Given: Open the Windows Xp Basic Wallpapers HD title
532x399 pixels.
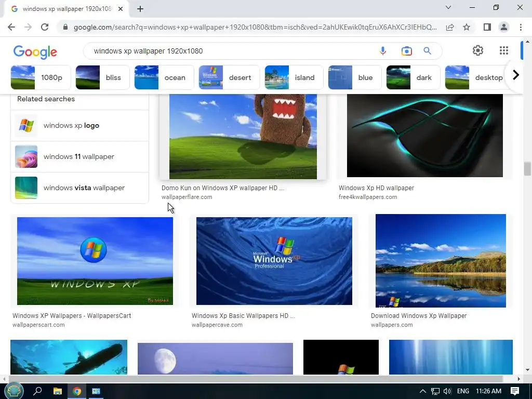Looking at the screenshot, I should (243, 316).
